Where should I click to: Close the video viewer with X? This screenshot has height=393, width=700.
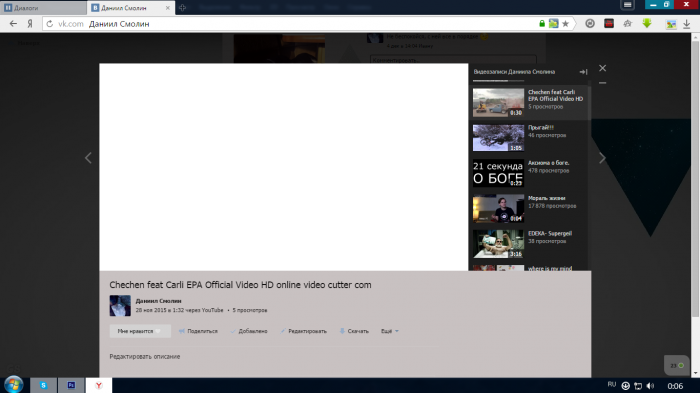602,68
